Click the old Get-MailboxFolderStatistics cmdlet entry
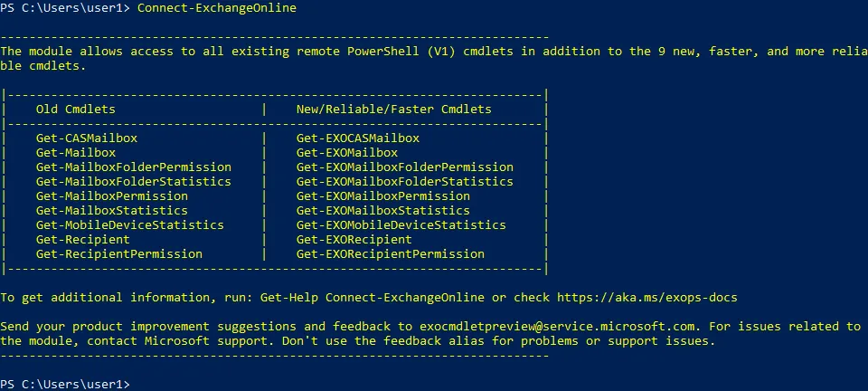Screen dimensions: 868x391 [133, 182]
